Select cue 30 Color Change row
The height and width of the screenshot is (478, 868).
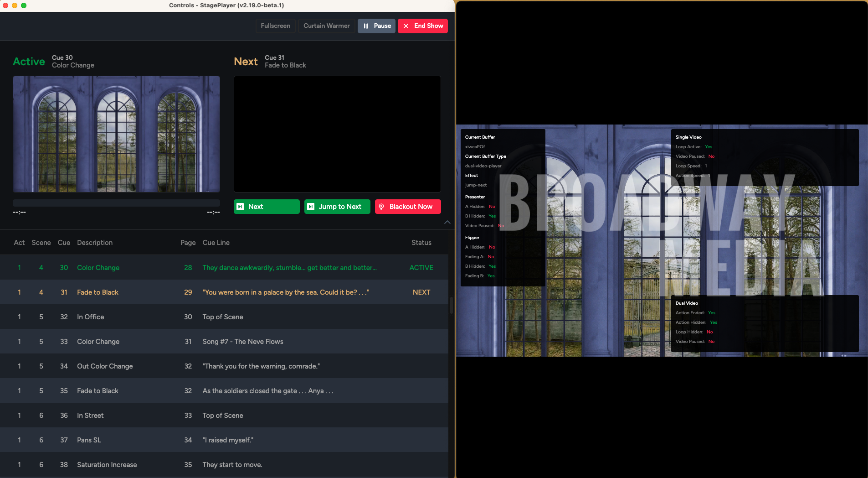224,268
